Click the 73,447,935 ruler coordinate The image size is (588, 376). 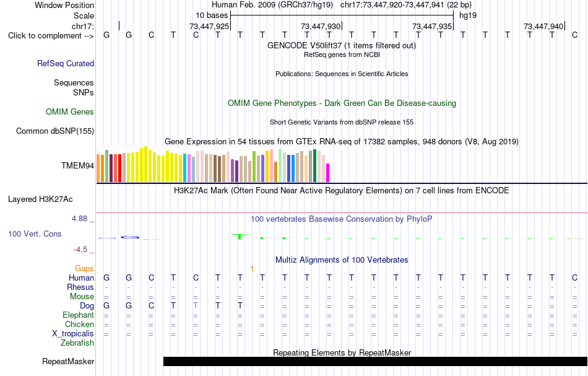coord(432,26)
